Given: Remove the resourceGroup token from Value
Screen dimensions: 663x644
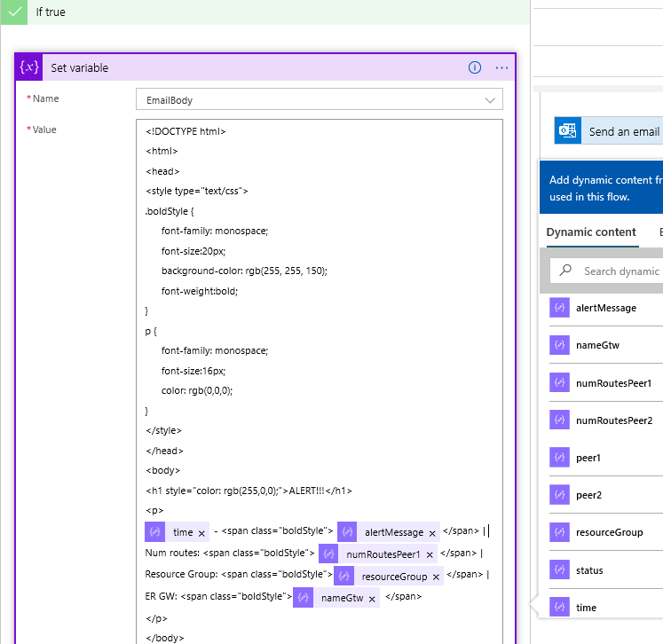Looking at the screenshot, I should [x=436, y=577].
